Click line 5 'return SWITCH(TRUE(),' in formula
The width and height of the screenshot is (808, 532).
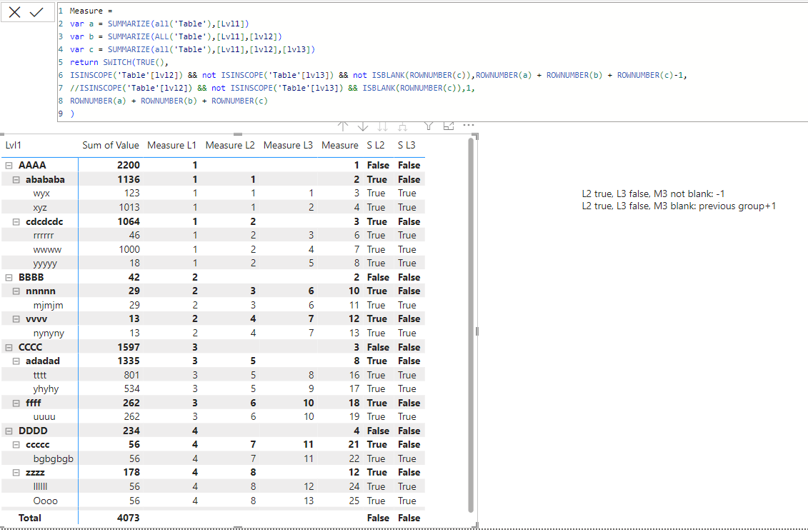pyautogui.click(x=119, y=62)
